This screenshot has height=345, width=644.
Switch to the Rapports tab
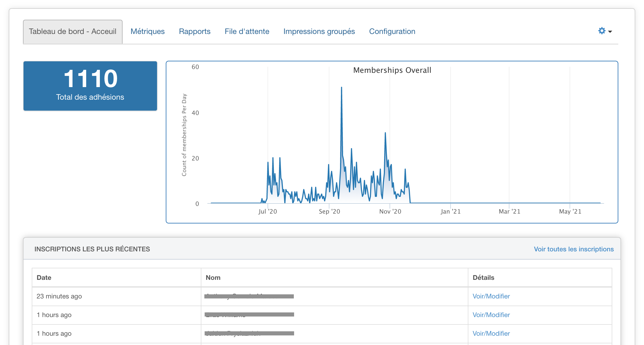pyautogui.click(x=195, y=31)
